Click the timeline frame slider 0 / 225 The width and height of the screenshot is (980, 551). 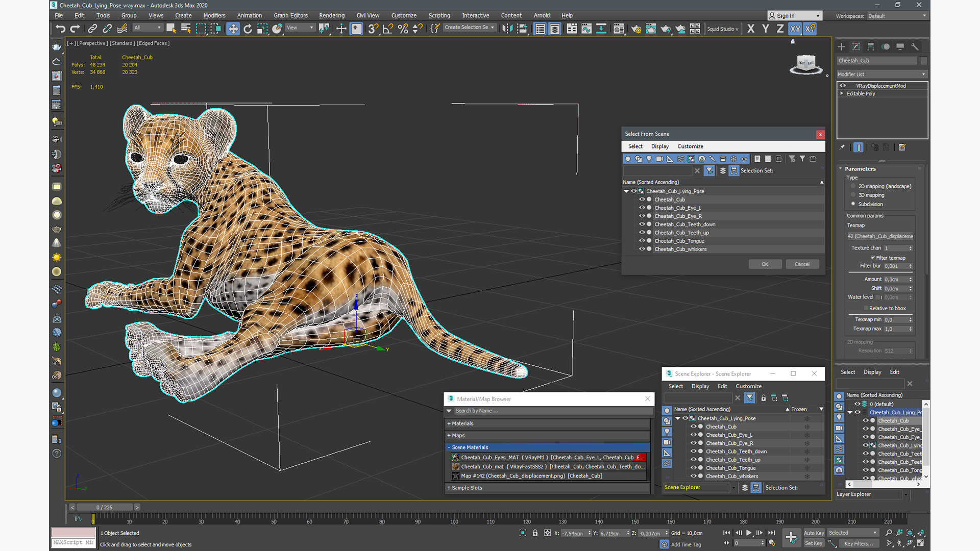[x=105, y=507]
